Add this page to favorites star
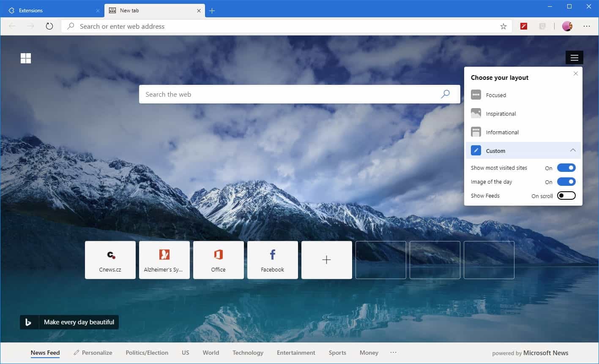The width and height of the screenshot is (599, 364). pos(503,26)
